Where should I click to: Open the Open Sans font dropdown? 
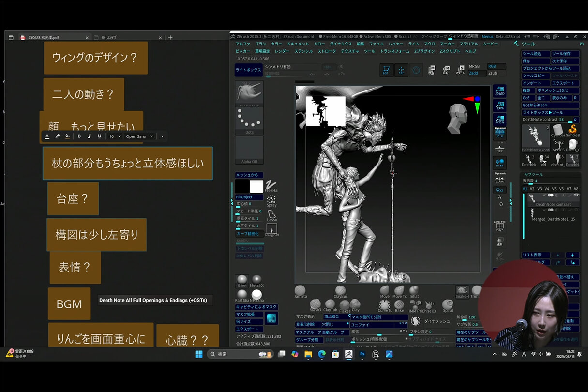tap(139, 136)
